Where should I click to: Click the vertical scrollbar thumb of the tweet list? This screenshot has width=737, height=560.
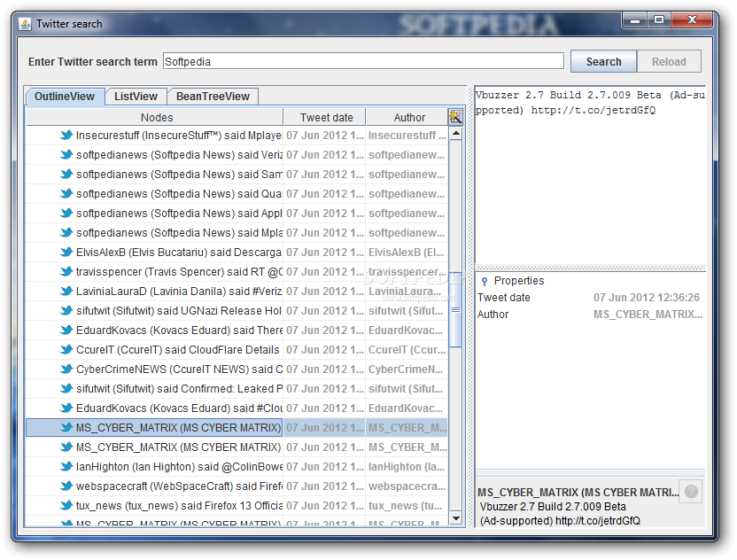click(455, 309)
